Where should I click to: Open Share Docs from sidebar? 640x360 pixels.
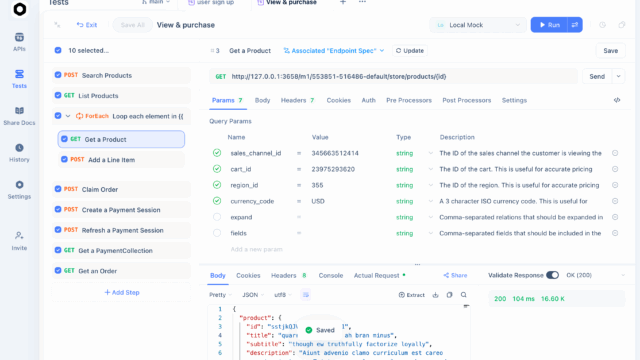tap(19, 116)
